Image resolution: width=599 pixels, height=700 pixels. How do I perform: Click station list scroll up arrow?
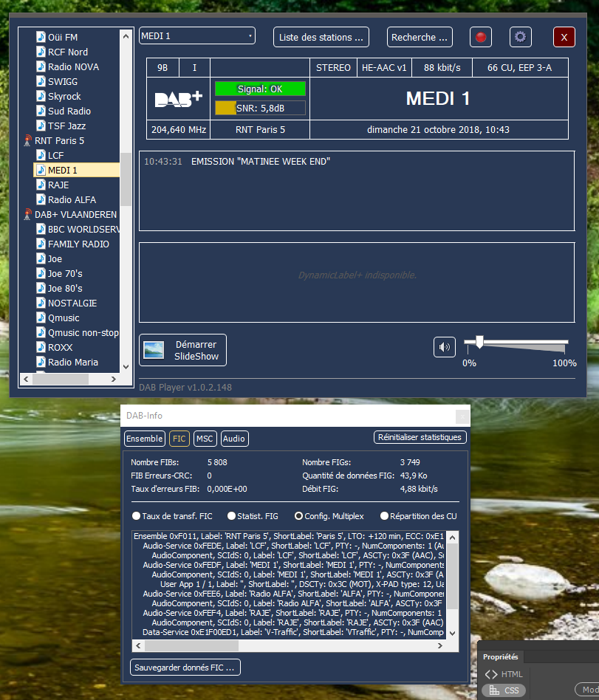point(126,35)
